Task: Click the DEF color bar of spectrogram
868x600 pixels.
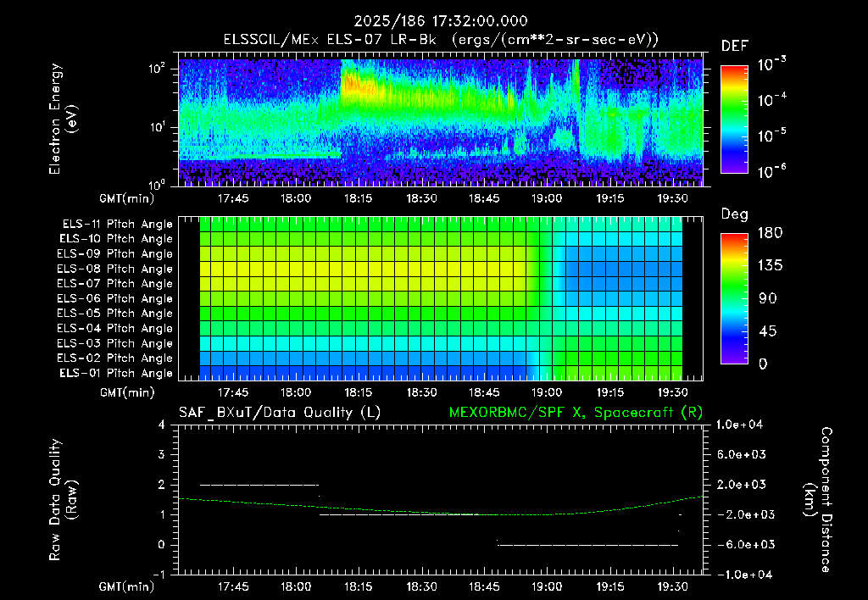Action: [734, 119]
